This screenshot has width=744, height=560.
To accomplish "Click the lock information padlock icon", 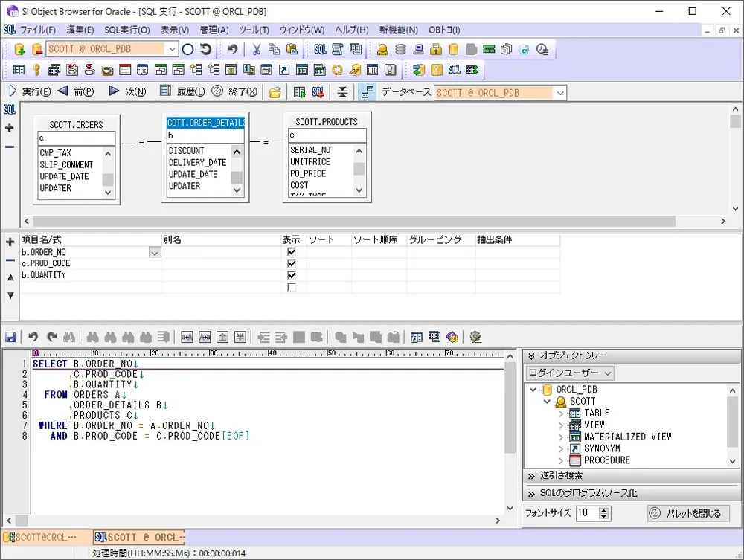I will pos(436,49).
